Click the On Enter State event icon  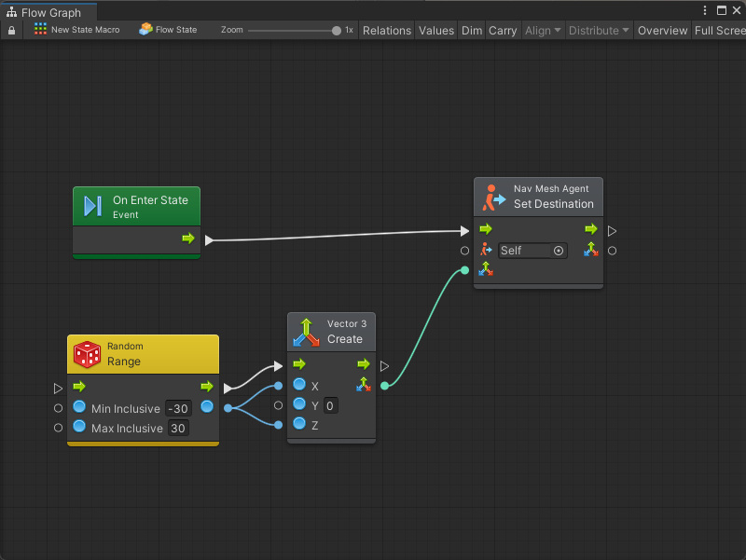pyautogui.click(x=92, y=206)
